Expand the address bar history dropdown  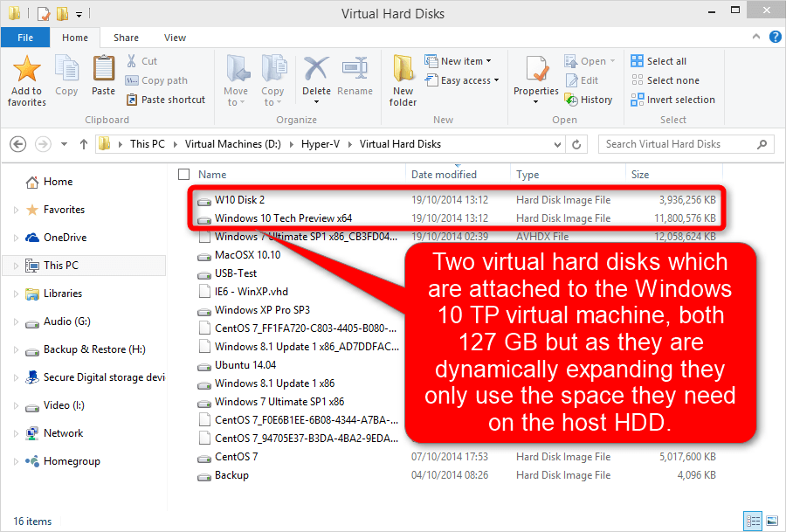557,144
